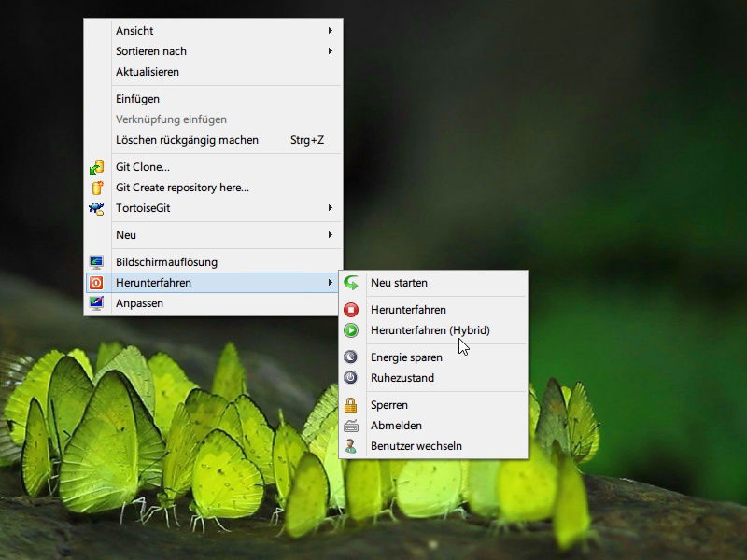Viewport: 747px width, 560px height.
Task: Click the green play icon for Herunterfahren (Hybrid)
Action: click(351, 330)
